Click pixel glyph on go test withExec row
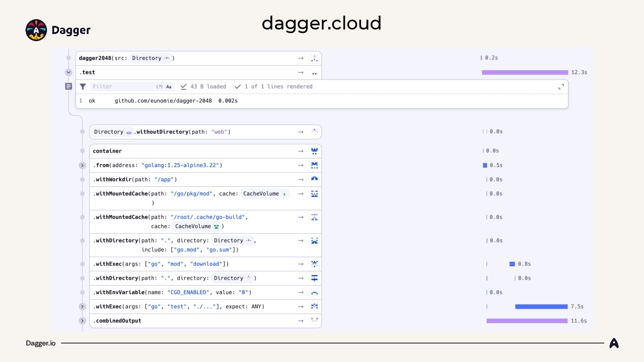The width and height of the screenshot is (644, 362). pyautogui.click(x=314, y=306)
